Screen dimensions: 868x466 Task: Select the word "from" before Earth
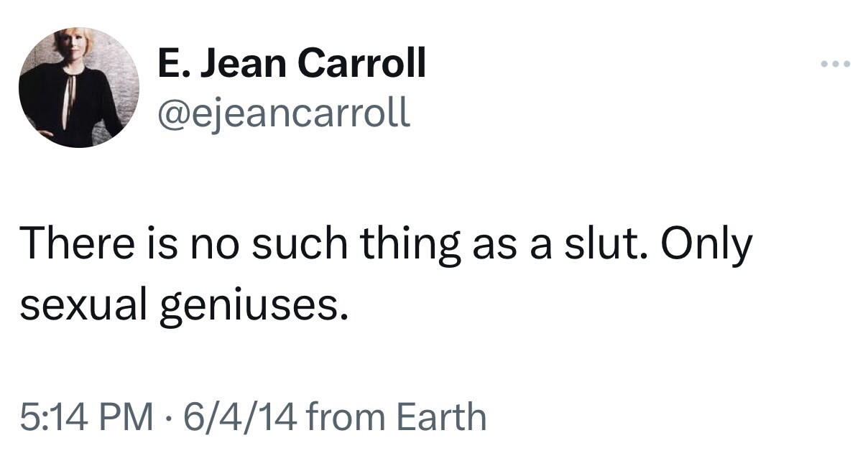pos(348,417)
